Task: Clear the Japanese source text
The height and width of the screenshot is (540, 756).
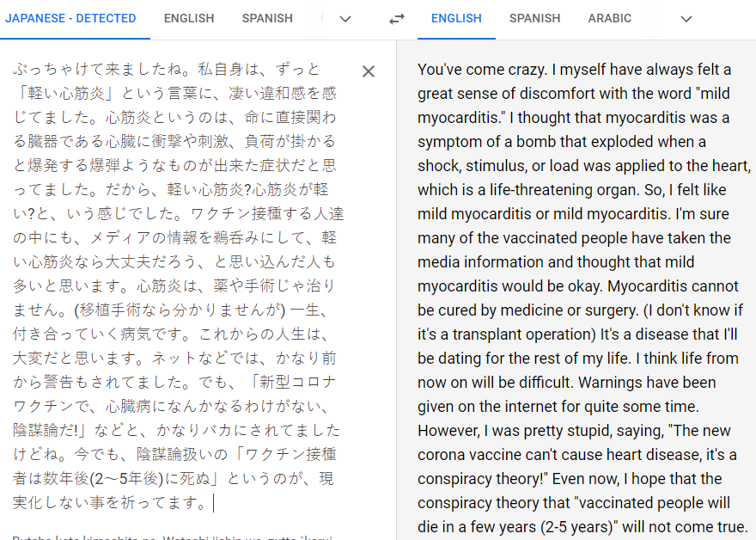Action: pyautogui.click(x=369, y=71)
